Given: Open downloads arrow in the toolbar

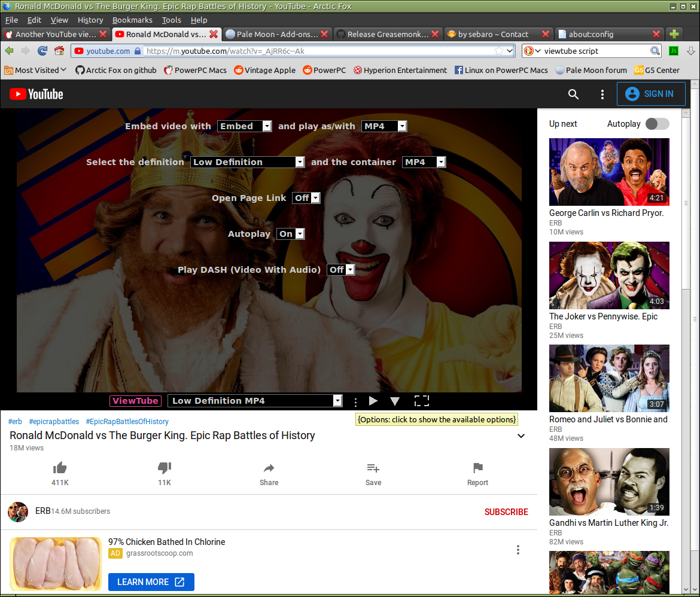Looking at the screenshot, I should click(x=690, y=51).
